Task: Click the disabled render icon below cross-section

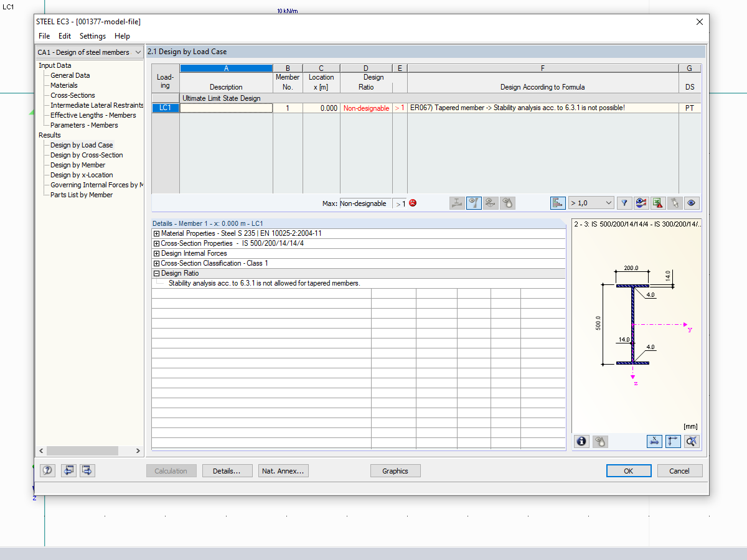Action: 600,441
